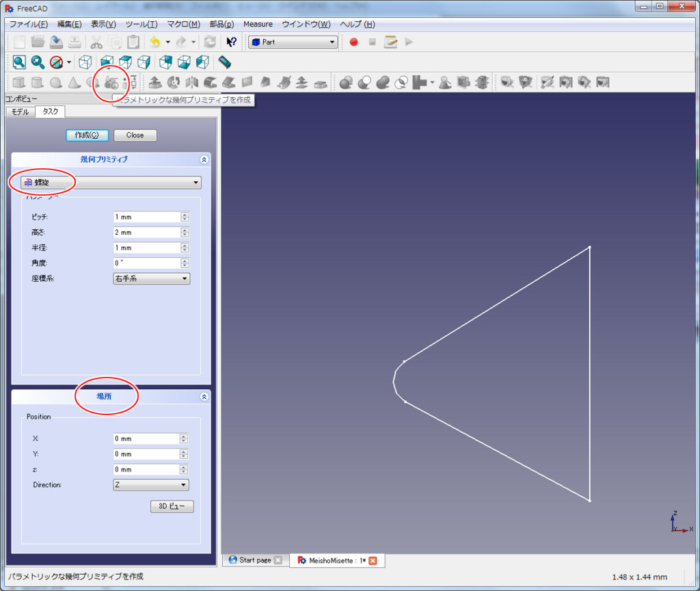The image size is (700, 591).
Task: Set the view to Right
Action: tap(144, 62)
